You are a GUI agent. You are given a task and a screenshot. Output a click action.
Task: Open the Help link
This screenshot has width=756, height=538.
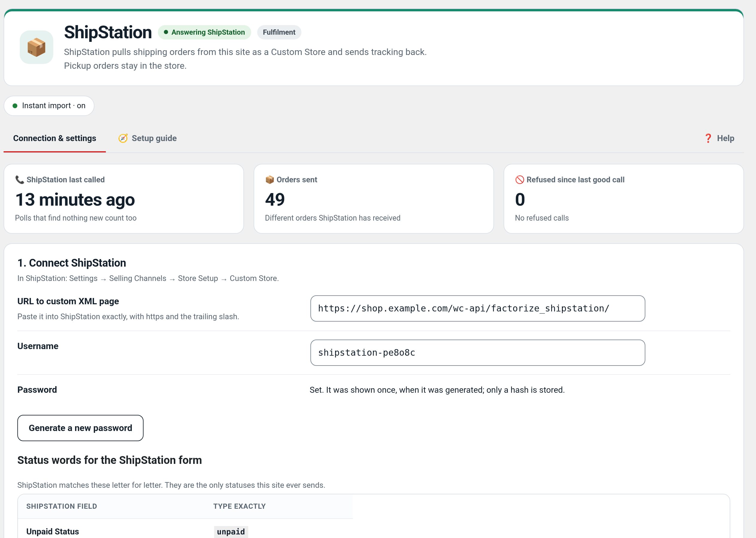[719, 138]
